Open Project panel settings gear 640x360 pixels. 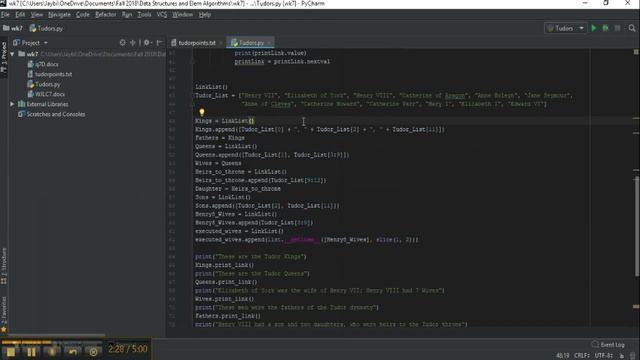pos(147,42)
